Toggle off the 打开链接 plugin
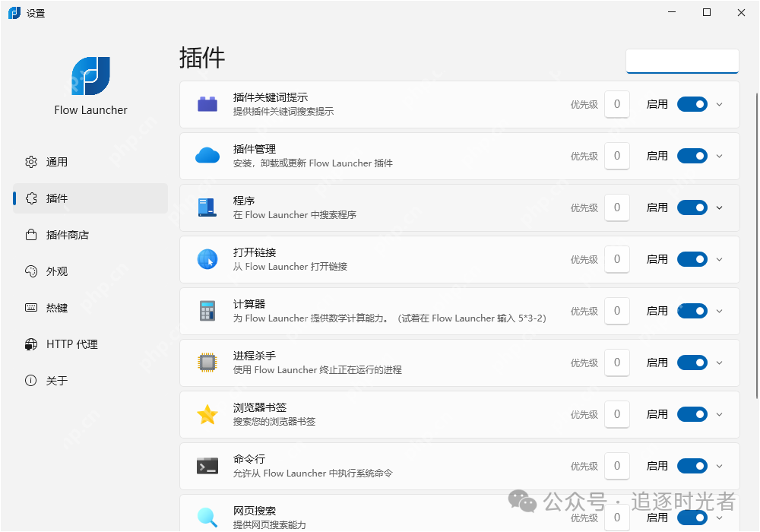This screenshot has height=532, width=760. pyautogui.click(x=692, y=259)
